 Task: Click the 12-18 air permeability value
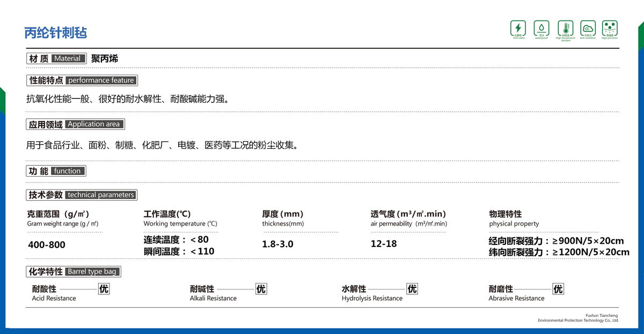(384, 244)
